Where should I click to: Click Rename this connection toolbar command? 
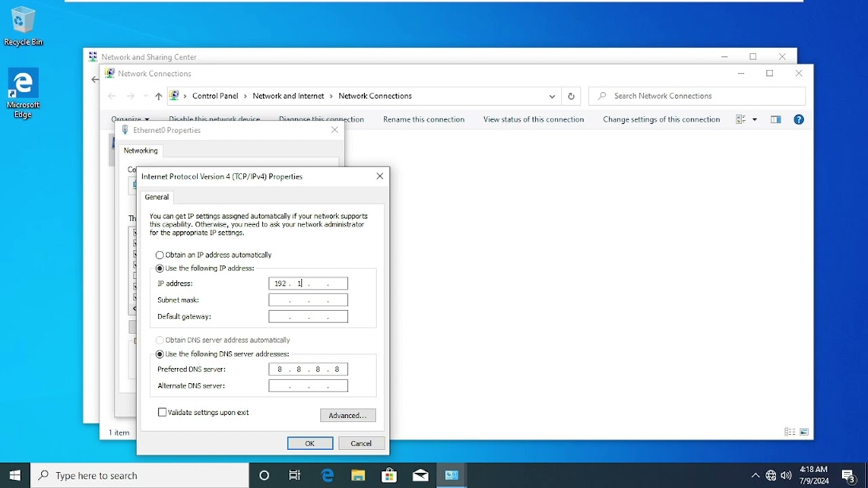coord(424,119)
